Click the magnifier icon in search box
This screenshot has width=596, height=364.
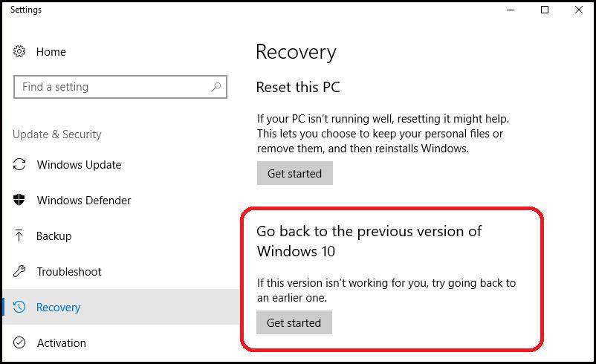[x=216, y=87]
